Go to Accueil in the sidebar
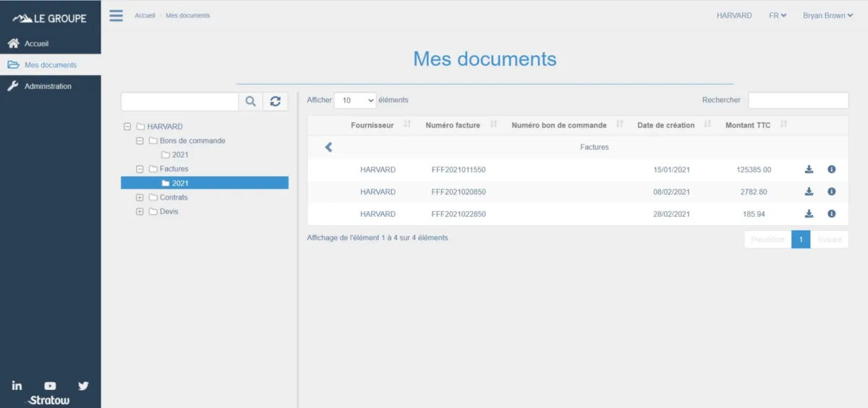 tap(36, 43)
